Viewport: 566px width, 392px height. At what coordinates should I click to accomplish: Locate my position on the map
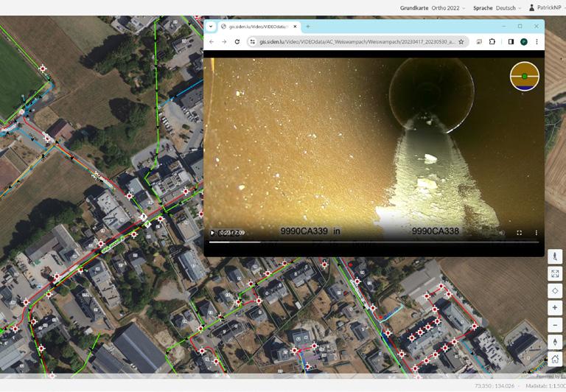tap(555, 290)
